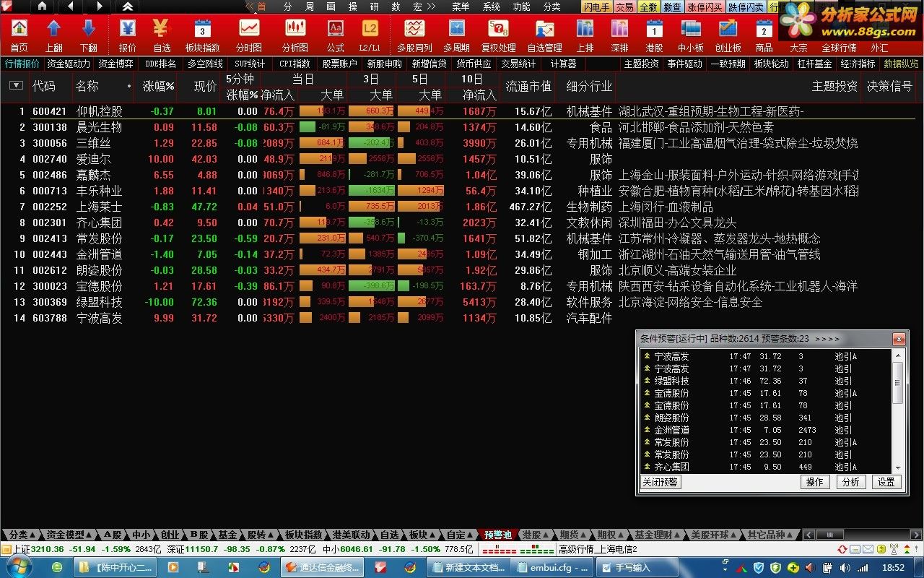Click the 跌停闪卖 button

point(746,7)
